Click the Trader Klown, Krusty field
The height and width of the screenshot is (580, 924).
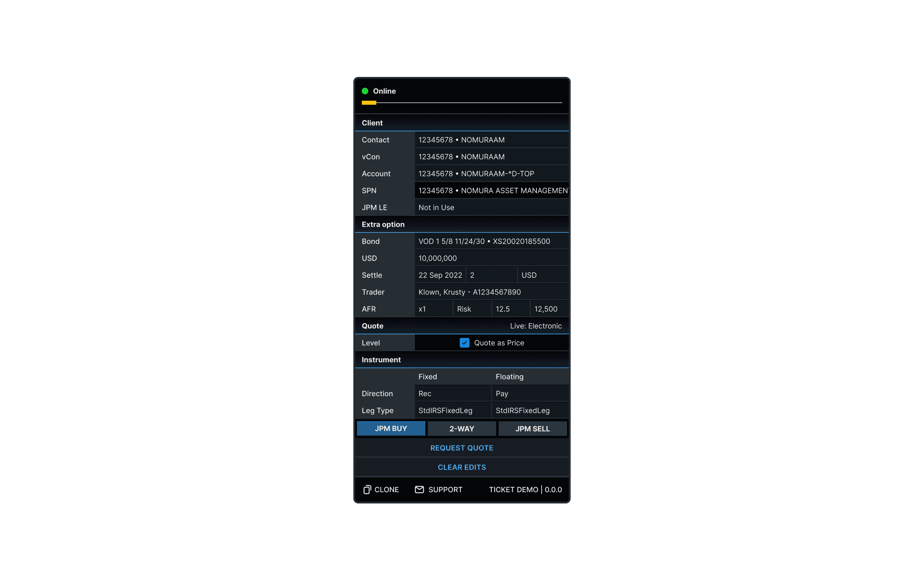(491, 292)
